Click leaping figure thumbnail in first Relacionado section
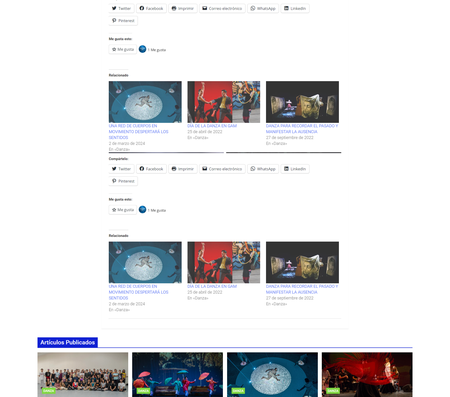Screen dimensions: 450x397 pos(145,102)
